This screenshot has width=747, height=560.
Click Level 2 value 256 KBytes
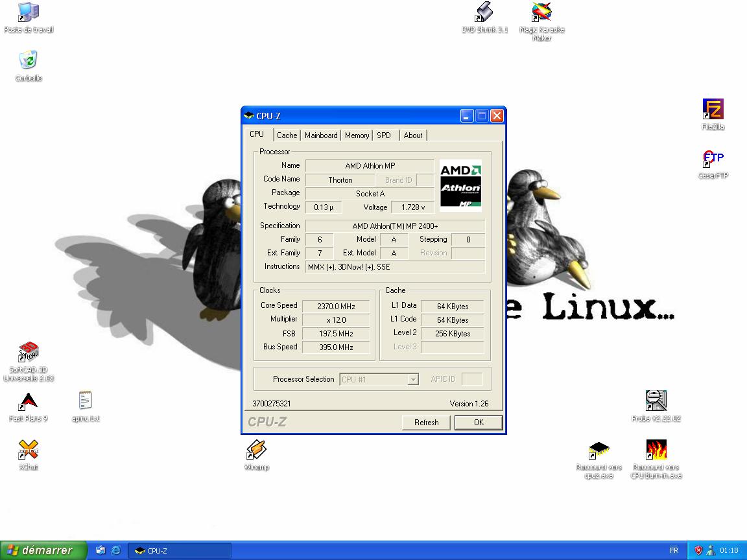click(x=453, y=333)
